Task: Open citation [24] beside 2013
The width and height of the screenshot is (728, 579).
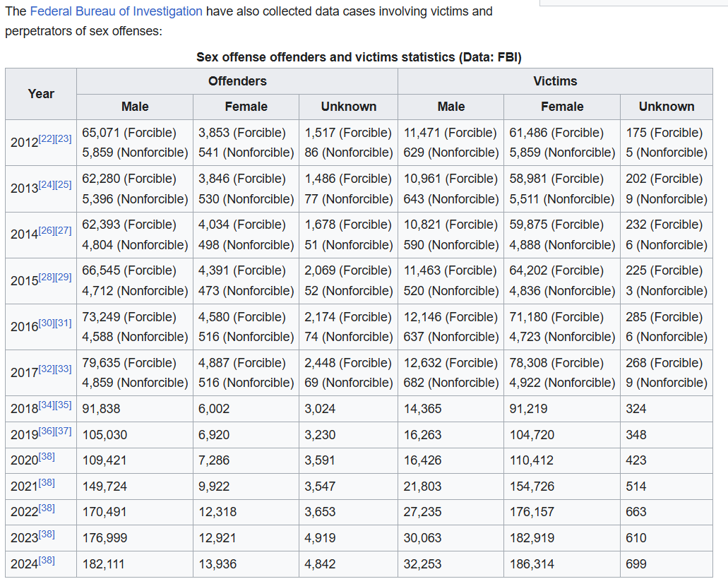Action: (47, 184)
